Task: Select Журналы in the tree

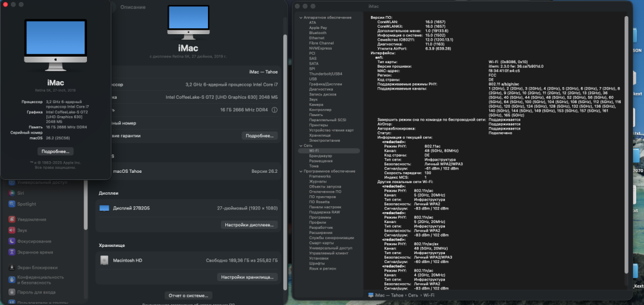Action: tap(318, 181)
